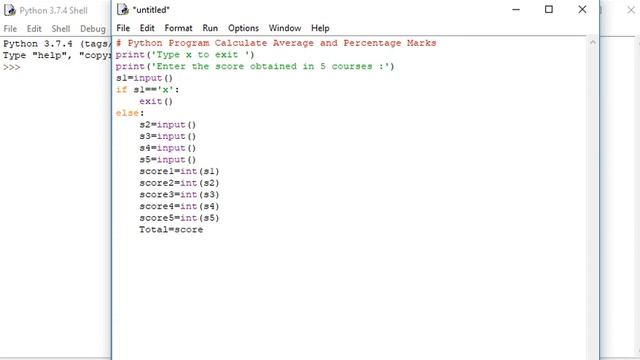Maximize the untitled editor window

[549, 9]
